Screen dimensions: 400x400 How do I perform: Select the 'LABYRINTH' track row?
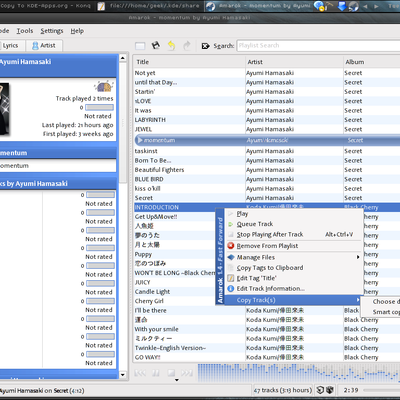pos(267,120)
